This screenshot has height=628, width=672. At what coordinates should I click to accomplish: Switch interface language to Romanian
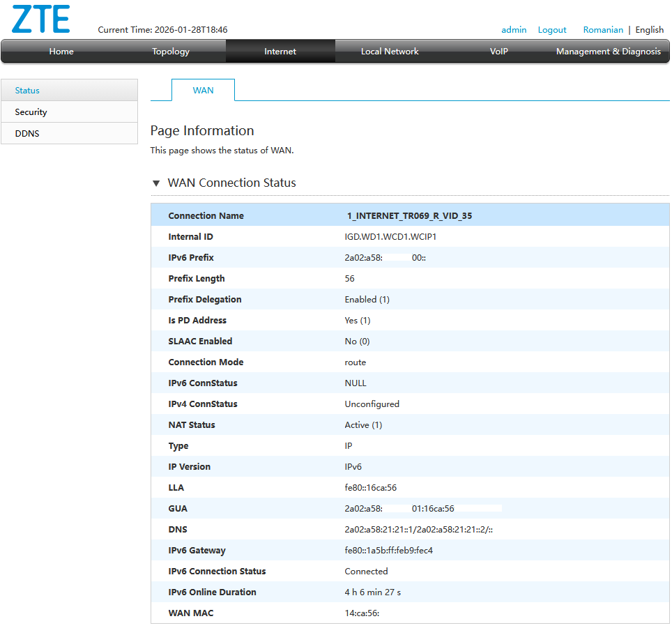point(603,29)
